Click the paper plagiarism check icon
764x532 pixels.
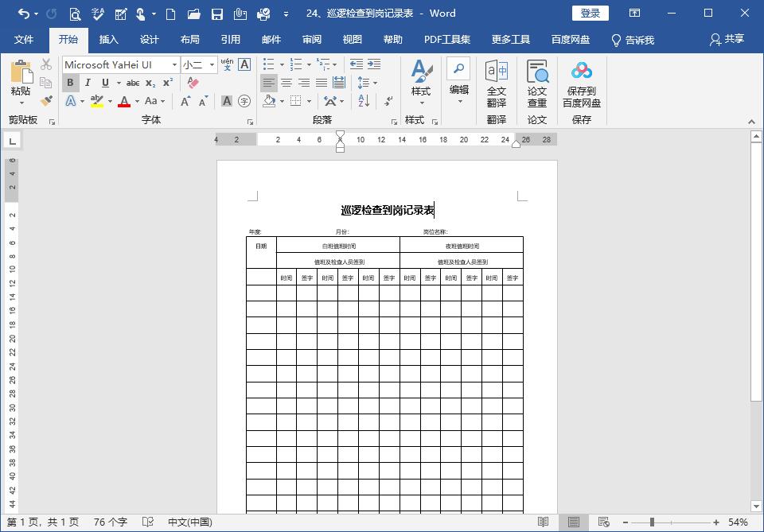(537, 83)
